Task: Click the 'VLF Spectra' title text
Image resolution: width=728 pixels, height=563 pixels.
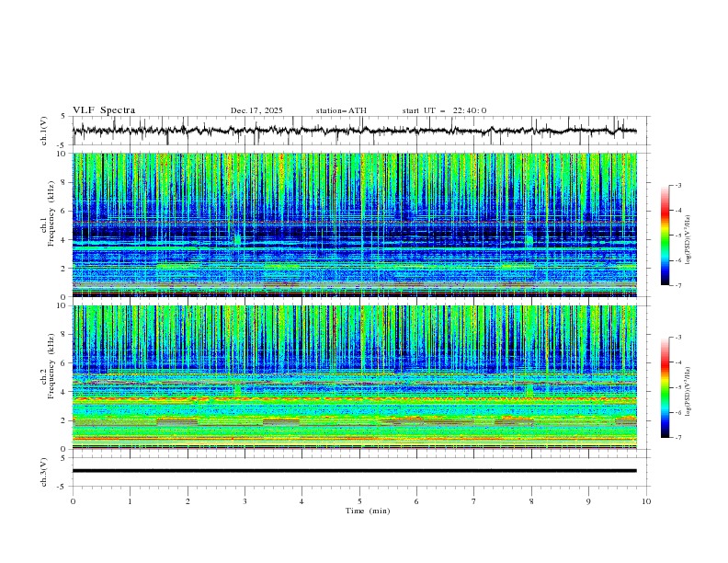Action: click(x=104, y=110)
